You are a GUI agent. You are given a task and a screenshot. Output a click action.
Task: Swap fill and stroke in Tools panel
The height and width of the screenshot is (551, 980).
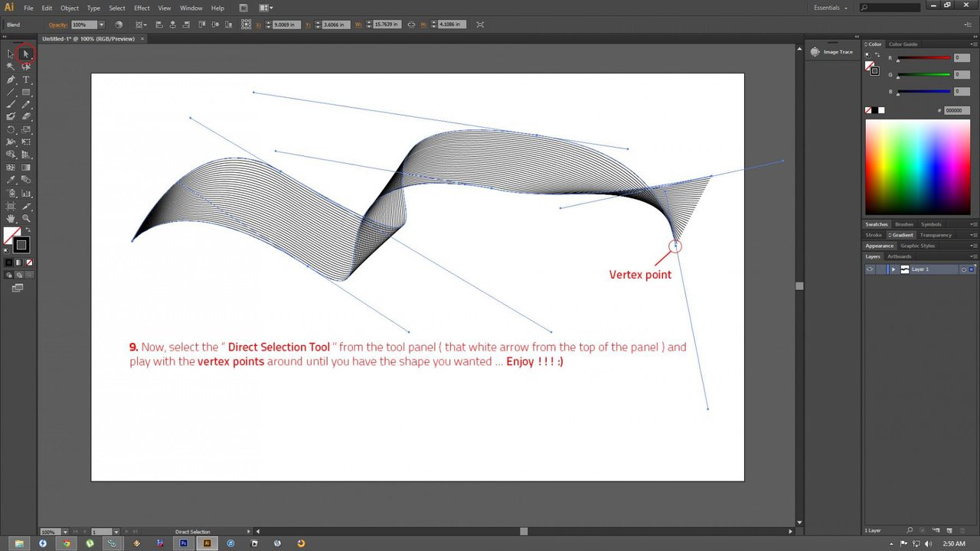click(x=28, y=230)
